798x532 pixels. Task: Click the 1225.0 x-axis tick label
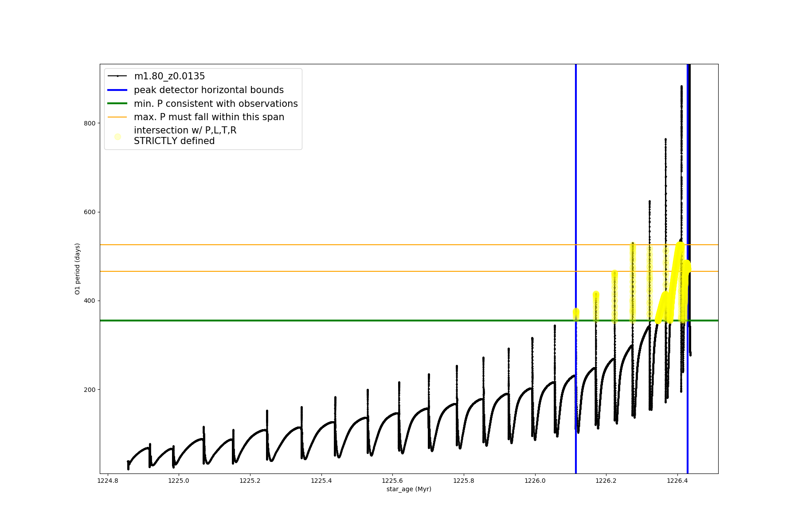179,481
